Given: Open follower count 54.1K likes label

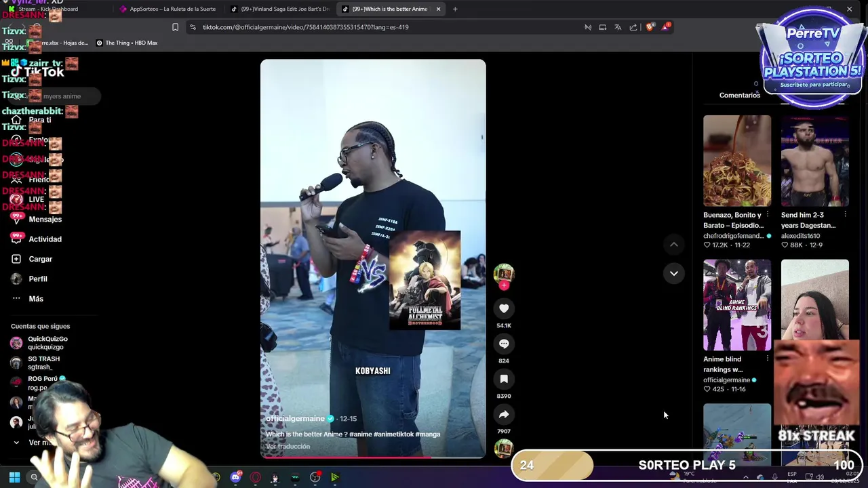Looking at the screenshot, I should click(x=504, y=325).
